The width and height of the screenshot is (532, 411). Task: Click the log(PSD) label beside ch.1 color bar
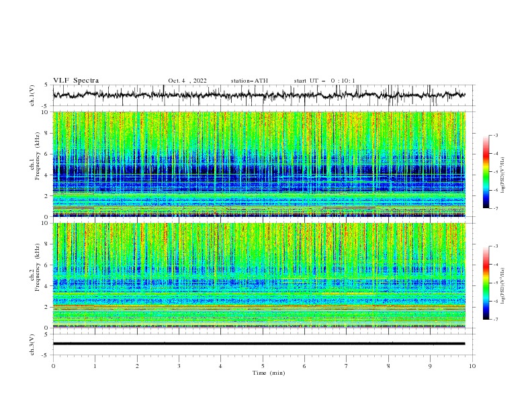click(503, 175)
